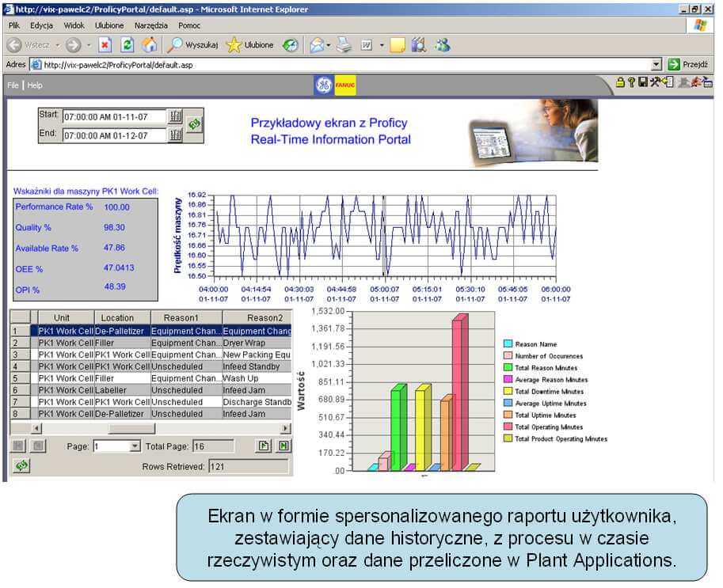Open the Widok menu
Viewport: 723px width, 588px height.
click(74, 25)
